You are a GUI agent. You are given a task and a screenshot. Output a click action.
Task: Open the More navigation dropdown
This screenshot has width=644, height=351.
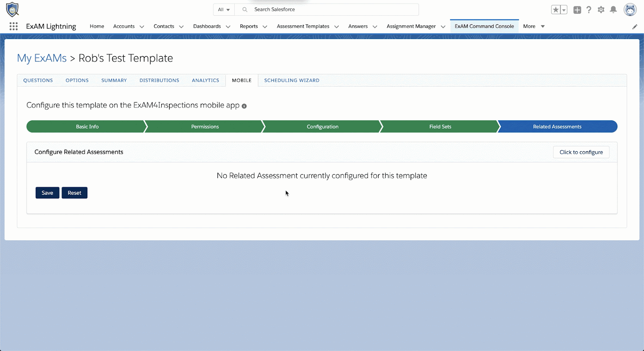pos(534,26)
